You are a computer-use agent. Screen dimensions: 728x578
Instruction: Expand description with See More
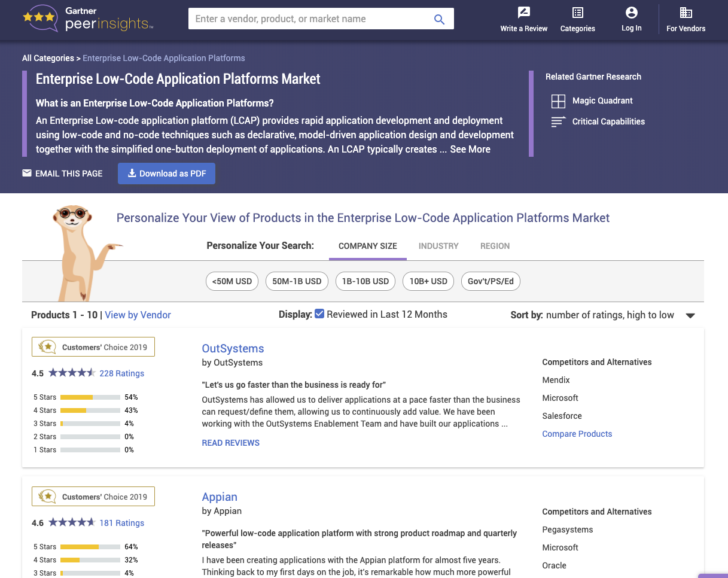[470, 150]
